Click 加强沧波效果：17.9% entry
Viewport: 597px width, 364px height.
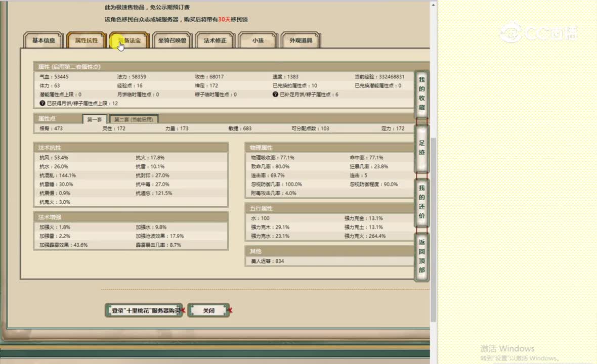point(159,236)
